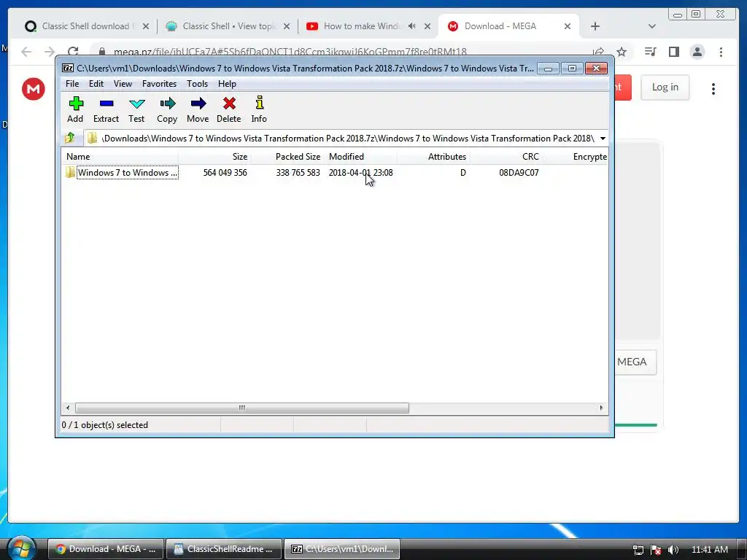Click the Chrome back arrow
The width and height of the screenshot is (747, 560).
[x=26, y=52]
